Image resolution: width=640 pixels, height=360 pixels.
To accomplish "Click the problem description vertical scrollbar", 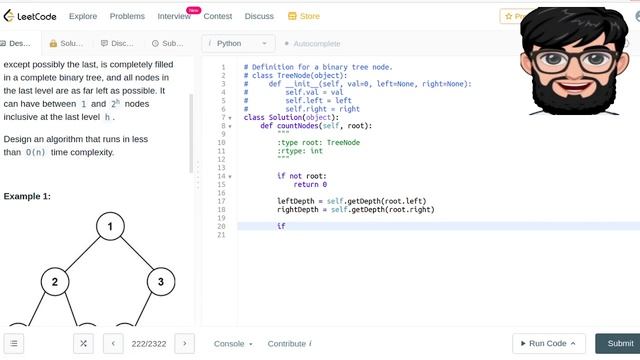I will click(x=191, y=133).
